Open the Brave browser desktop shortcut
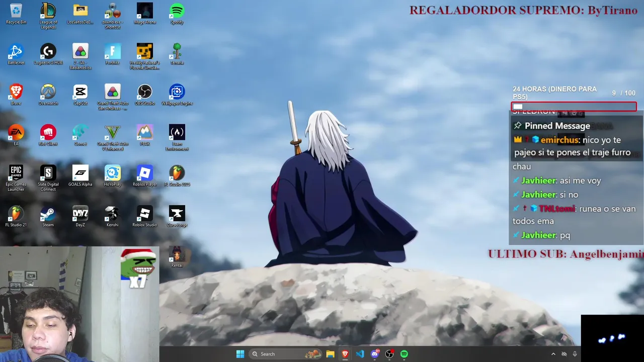This screenshot has height=362, width=644. pos(16,95)
